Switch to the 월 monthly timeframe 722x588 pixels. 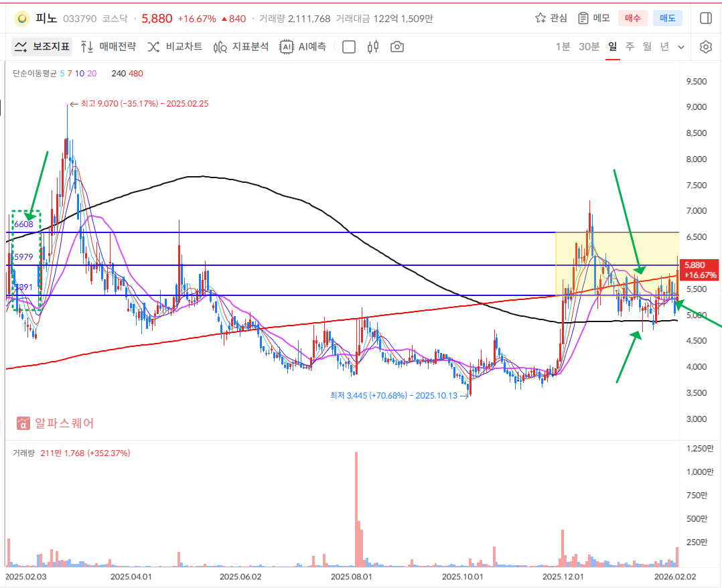(647, 47)
